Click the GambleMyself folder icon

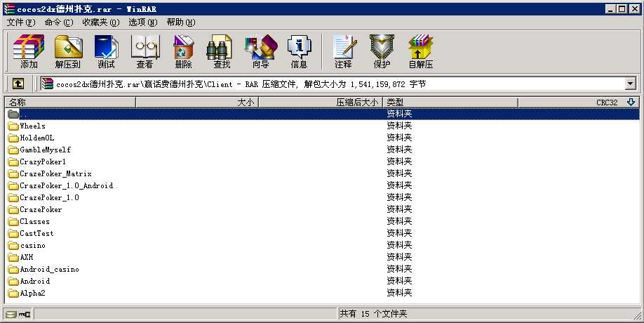(13, 150)
